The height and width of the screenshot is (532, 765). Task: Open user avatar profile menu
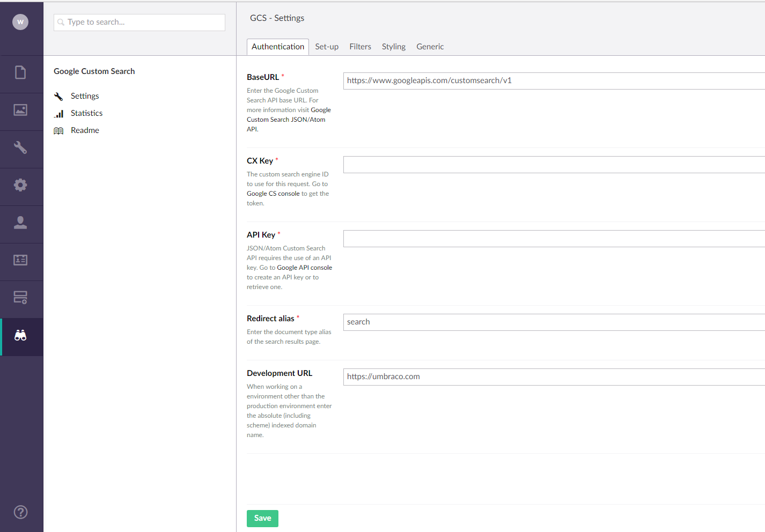coord(20,22)
